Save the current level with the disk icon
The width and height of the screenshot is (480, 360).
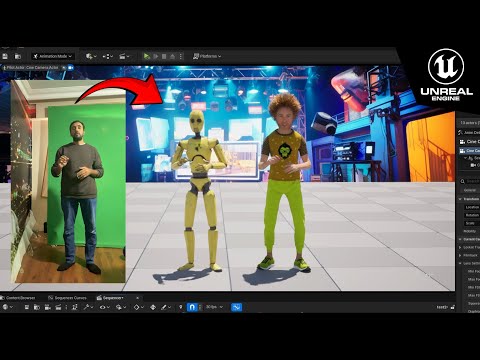tap(5, 56)
